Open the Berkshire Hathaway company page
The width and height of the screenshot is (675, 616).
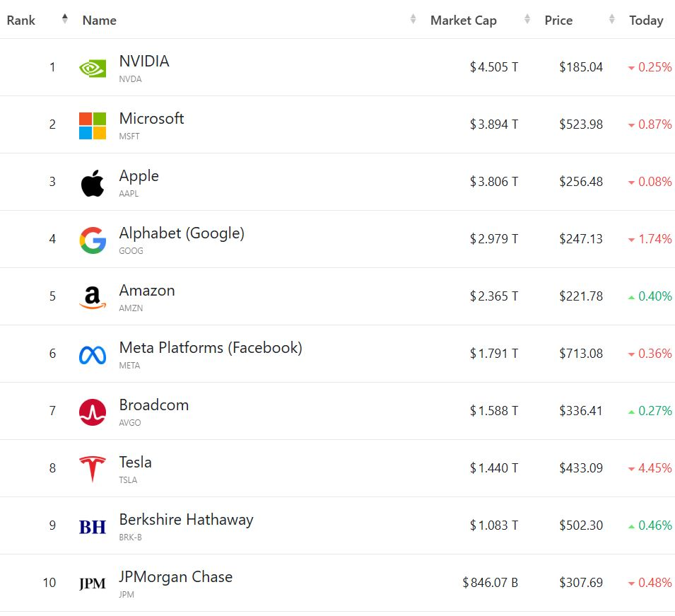pos(186,520)
